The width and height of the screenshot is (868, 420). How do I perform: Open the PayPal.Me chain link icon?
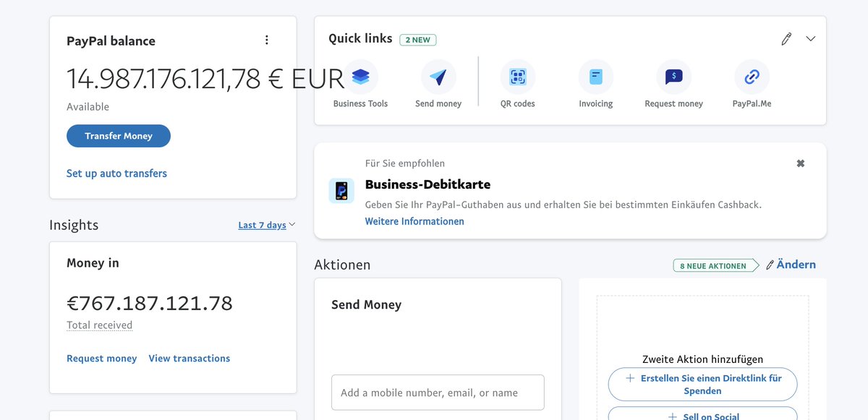[752, 77]
